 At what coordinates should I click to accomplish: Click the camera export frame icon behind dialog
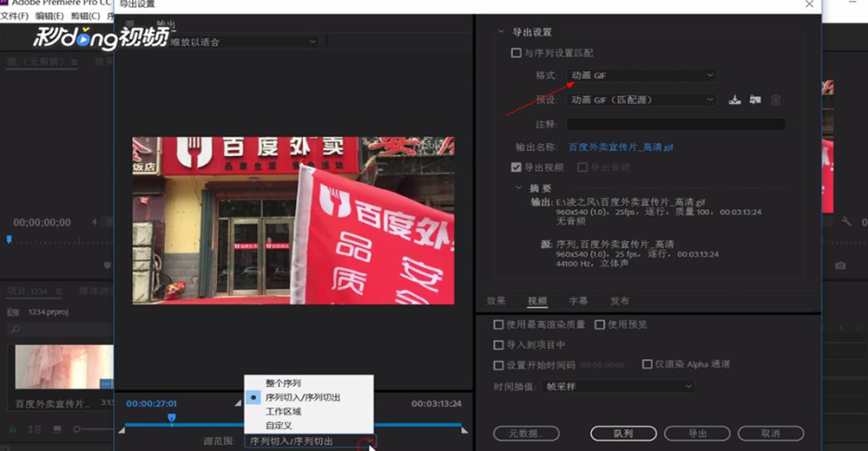(840, 265)
